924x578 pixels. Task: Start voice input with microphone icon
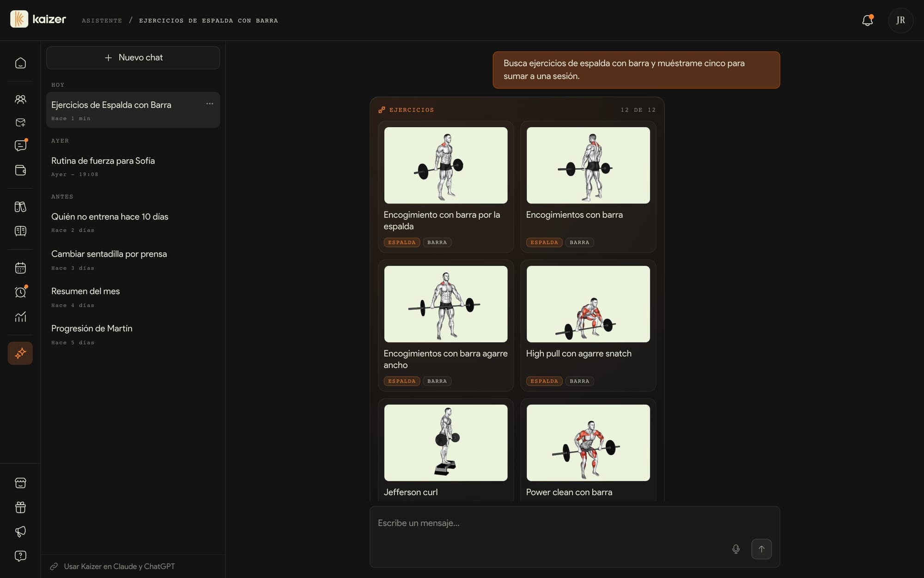click(x=736, y=549)
